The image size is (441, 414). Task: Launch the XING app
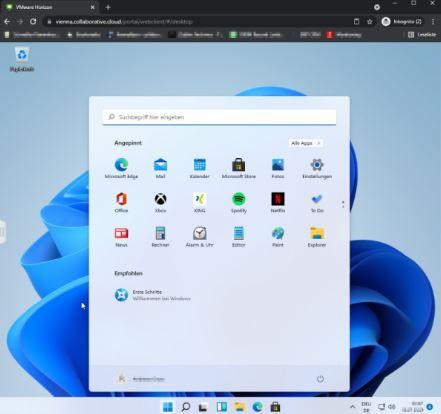click(x=199, y=203)
